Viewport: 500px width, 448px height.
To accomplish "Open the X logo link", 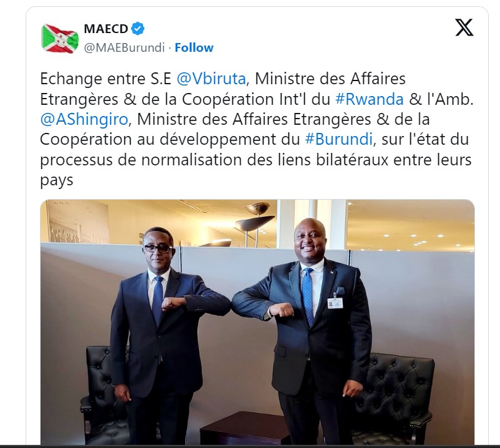I will tap(464, 27).
